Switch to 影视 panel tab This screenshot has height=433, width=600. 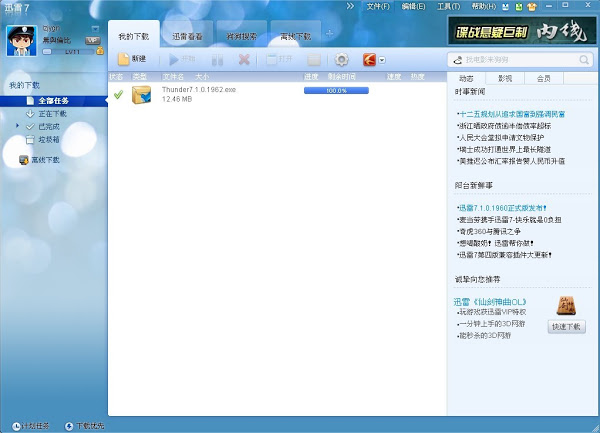click(x=505, y=78)
